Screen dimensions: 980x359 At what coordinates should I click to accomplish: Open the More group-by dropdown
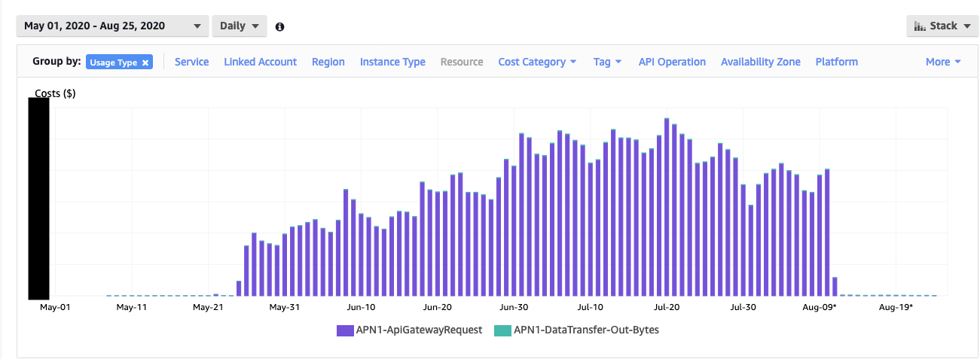click(943, 62)
